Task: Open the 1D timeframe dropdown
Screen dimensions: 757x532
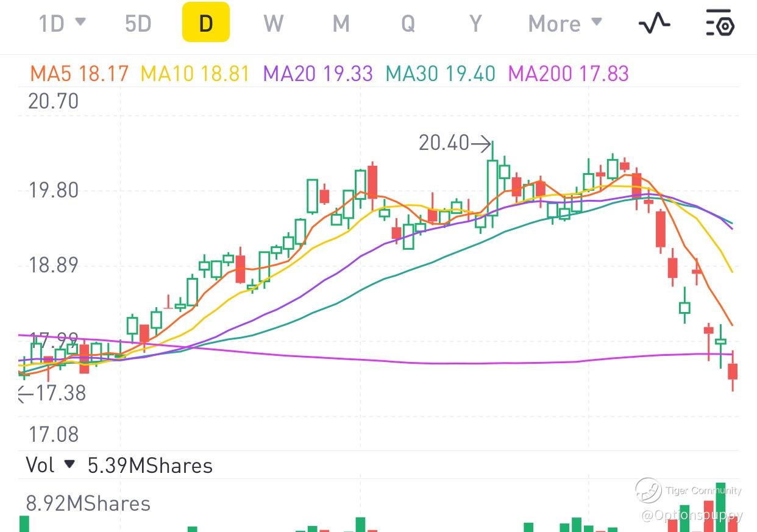Action: click(62, 24)
